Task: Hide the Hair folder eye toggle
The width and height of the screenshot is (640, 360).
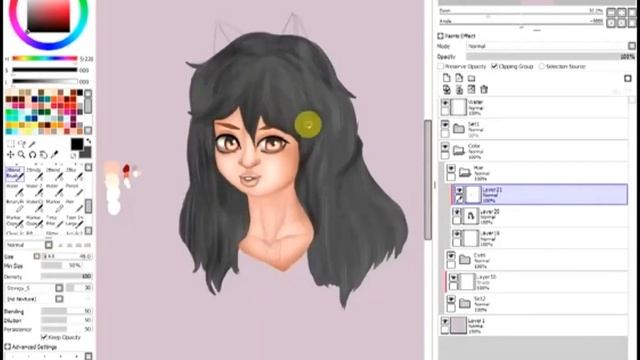Action: [451, 169]
